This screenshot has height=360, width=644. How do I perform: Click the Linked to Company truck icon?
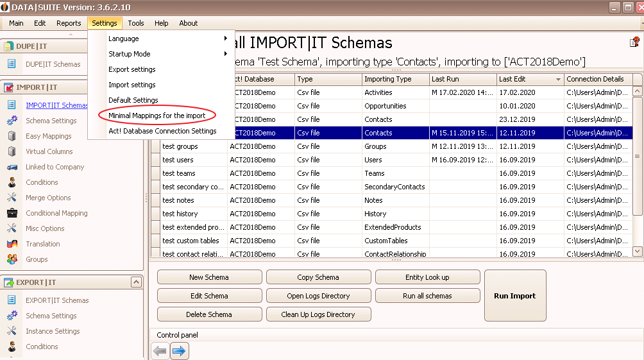[12, 167]
